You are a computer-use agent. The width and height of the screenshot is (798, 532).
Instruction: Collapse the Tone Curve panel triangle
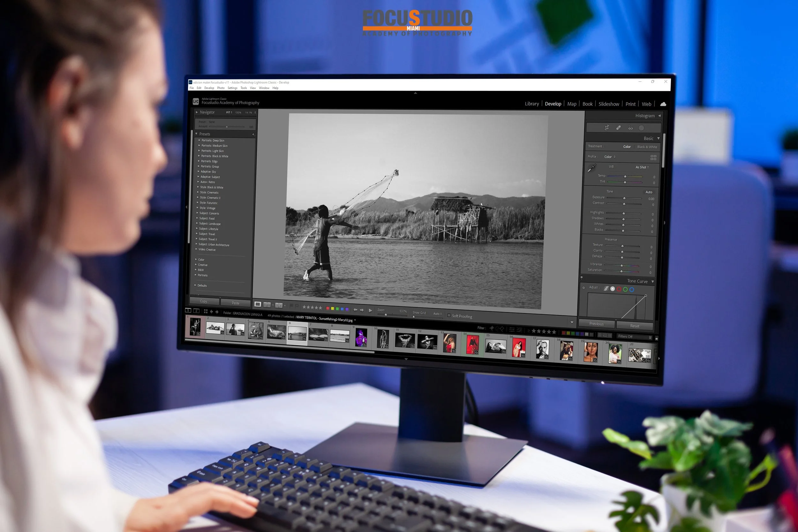pyautogui.click(x=653, y=281)
